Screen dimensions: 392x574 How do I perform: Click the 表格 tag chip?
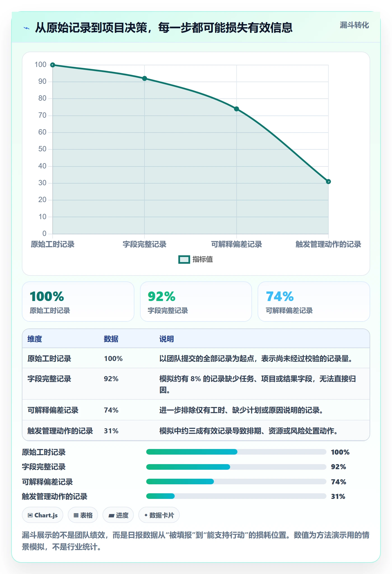83,515
